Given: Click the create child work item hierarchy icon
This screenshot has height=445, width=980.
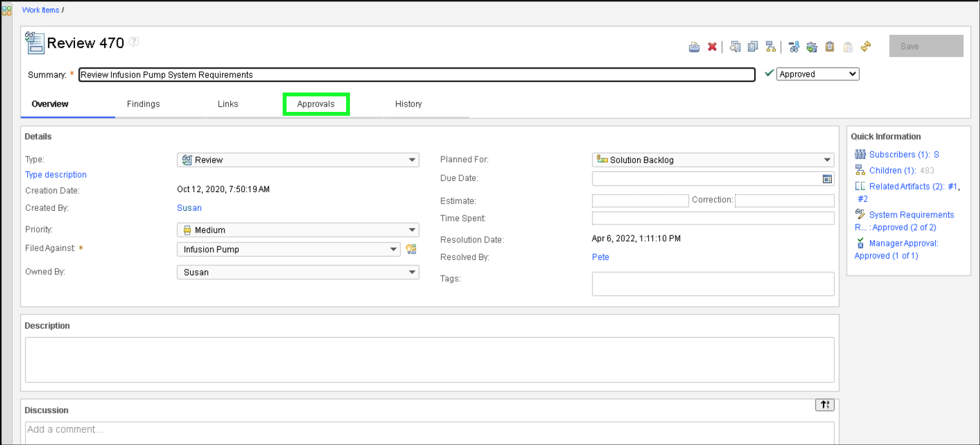Looking at the screenshot, I should (x=770, y=47).
